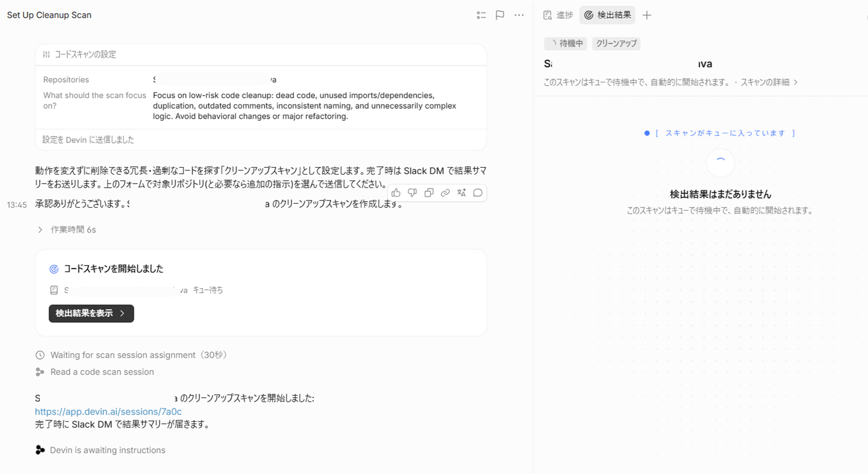Click the 13:45 timestamp
Image resolution: width=868 pixels, height=474 pixels.
click(17, 205)
